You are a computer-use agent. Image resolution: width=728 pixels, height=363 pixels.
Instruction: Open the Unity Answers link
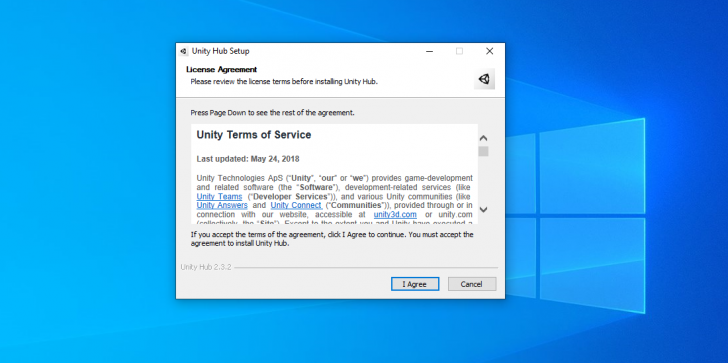pyautogui.click(x=222, y=205)
